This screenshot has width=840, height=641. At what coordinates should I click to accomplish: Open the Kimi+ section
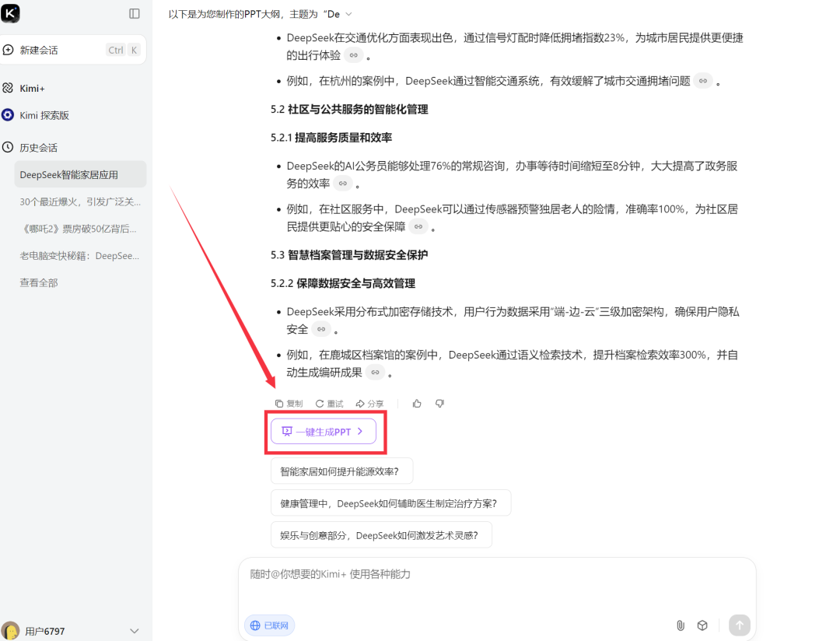pyautogui.click(x=32, y=89)
